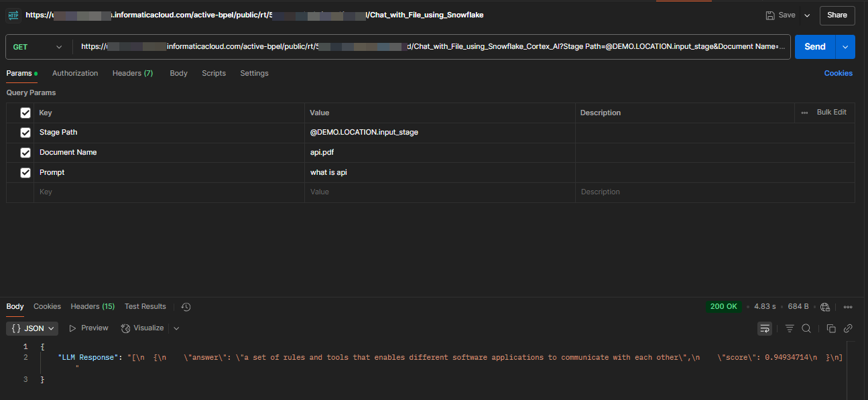Click the Preview button in response
This screenshot has height=400, width=868.
pos(88,328)
